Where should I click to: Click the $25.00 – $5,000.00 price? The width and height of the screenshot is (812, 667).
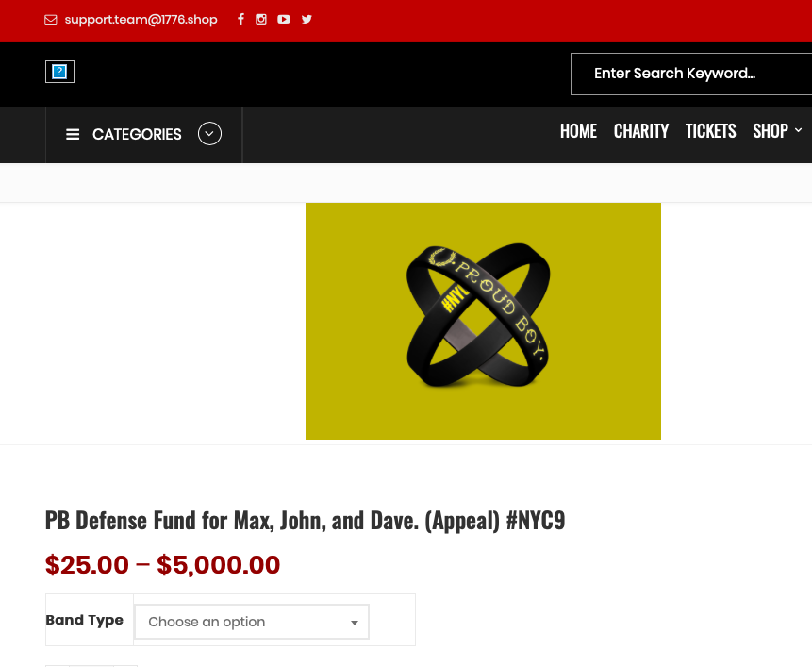pos(162,564)
